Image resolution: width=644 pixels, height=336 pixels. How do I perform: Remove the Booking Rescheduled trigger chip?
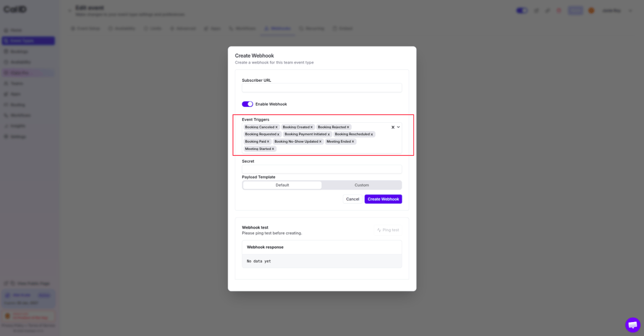[x=372, y=134]
